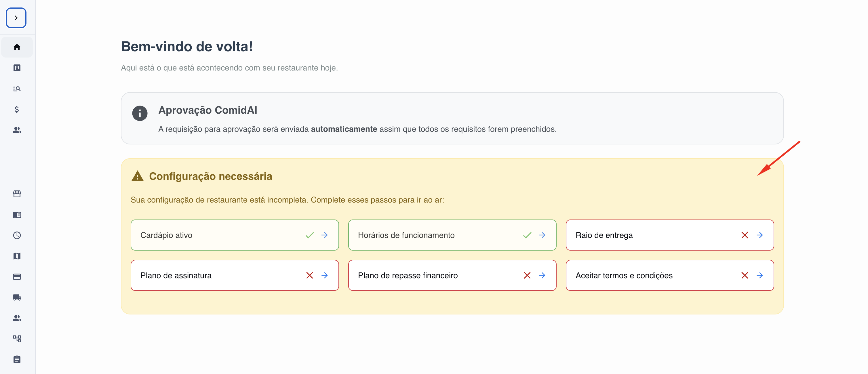Open the Raio de entrega arrow

click(760, 235)
